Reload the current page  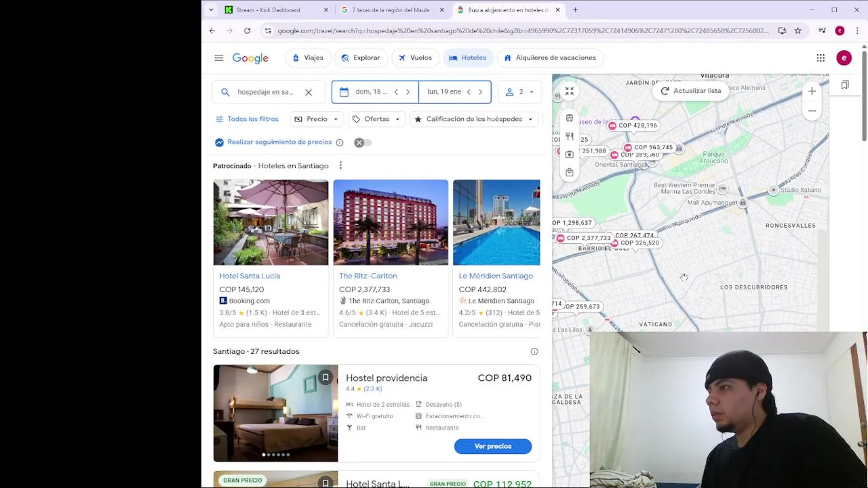(x=247, y=30)
